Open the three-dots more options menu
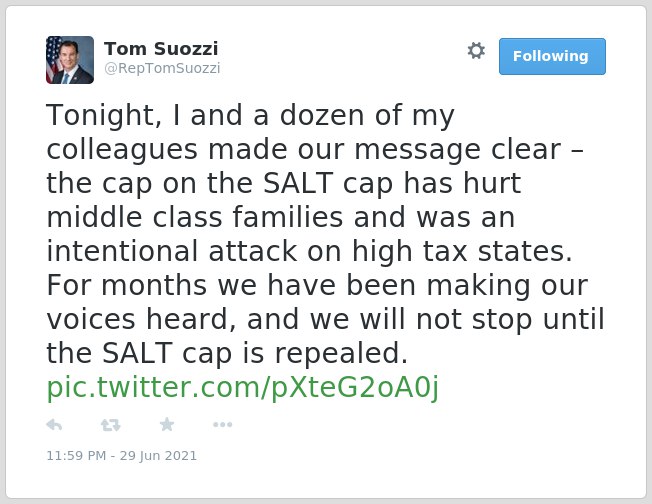The image size is (652, 504). click(x=222, y=425)
